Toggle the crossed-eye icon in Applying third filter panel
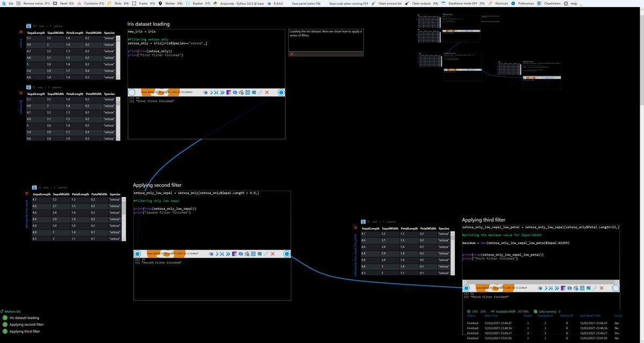The width and height of the screenshot is (644, 343). coord(569,288)
